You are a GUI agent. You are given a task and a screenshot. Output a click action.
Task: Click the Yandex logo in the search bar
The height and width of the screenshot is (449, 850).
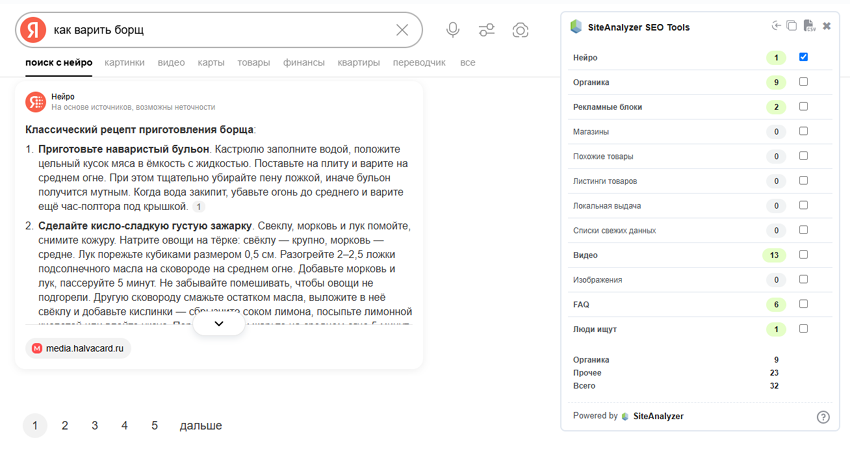(x=33, y=30)
